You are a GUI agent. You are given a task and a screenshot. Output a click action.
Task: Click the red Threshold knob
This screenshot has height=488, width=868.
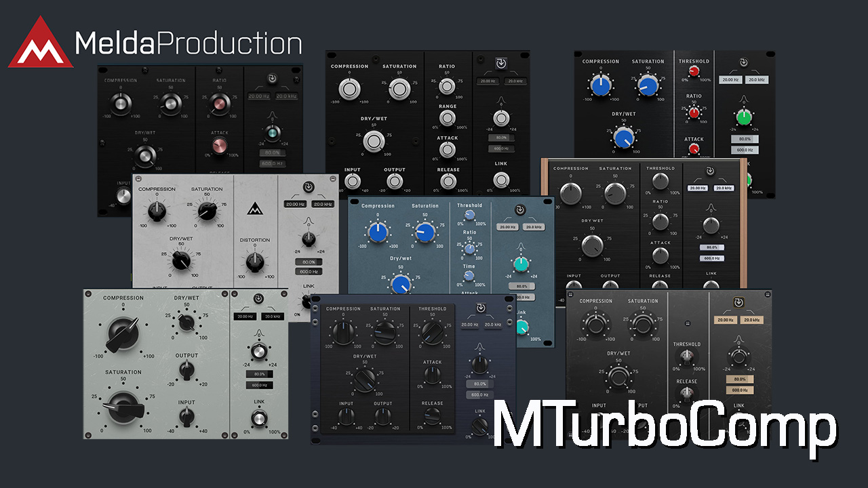(694, 72)
